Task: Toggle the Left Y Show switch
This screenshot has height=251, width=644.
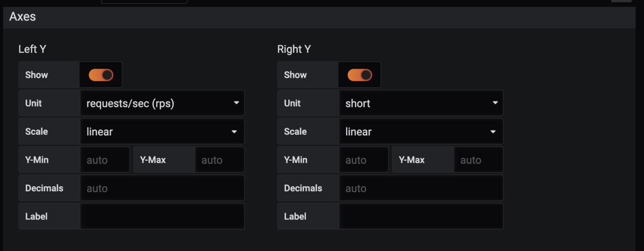Action: (101, 75)
